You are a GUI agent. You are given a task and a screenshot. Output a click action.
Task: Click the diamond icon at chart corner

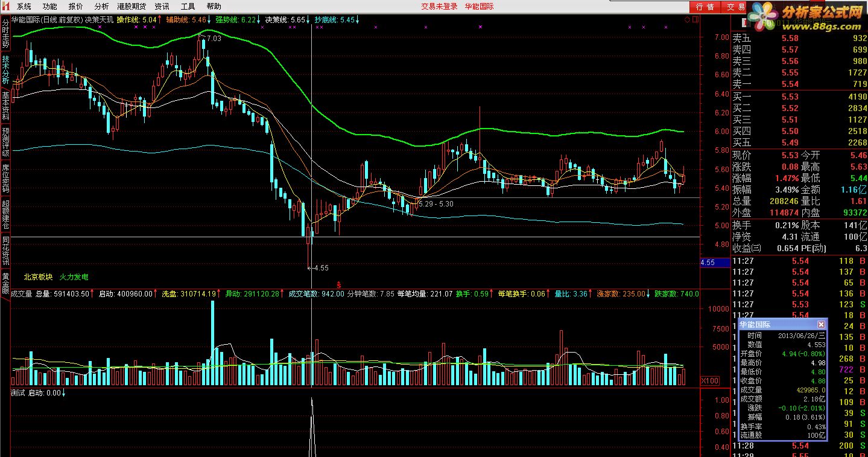(687, 20)
